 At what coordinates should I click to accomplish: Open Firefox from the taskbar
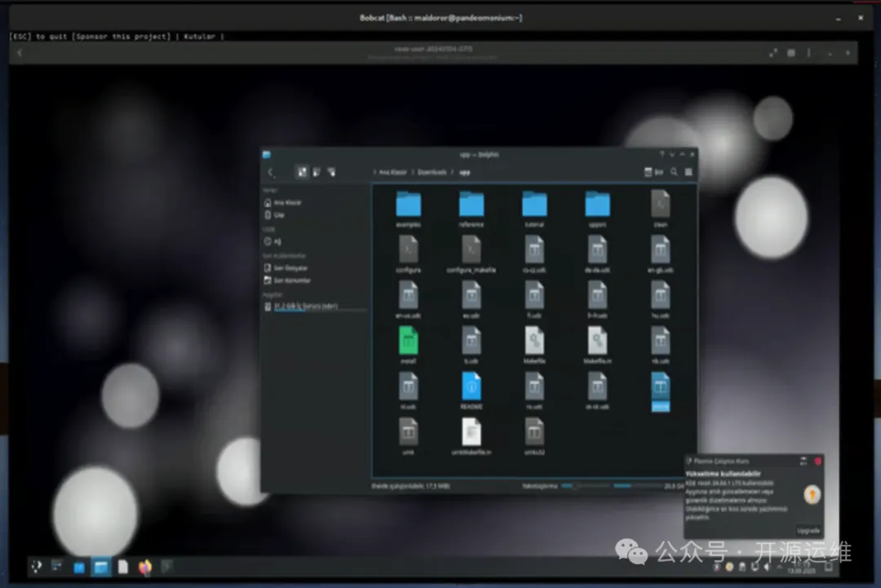(145, 566)
